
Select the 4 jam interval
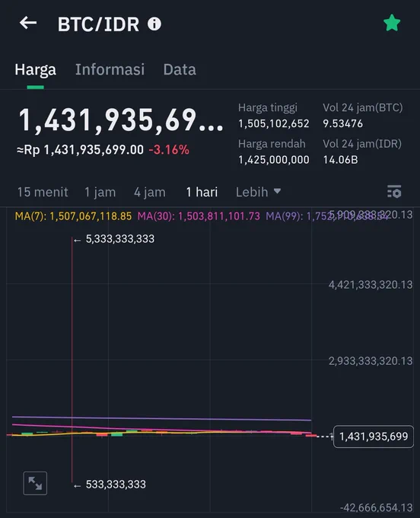(x=150, y=192)
